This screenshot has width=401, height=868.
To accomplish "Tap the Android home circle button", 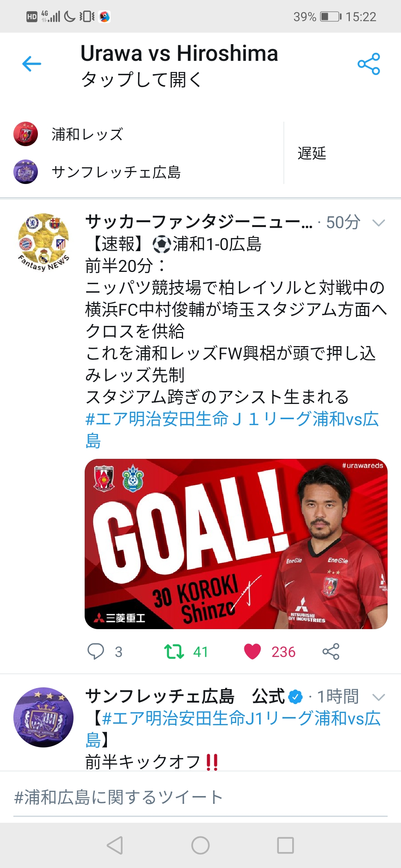I will coord(200,846).
